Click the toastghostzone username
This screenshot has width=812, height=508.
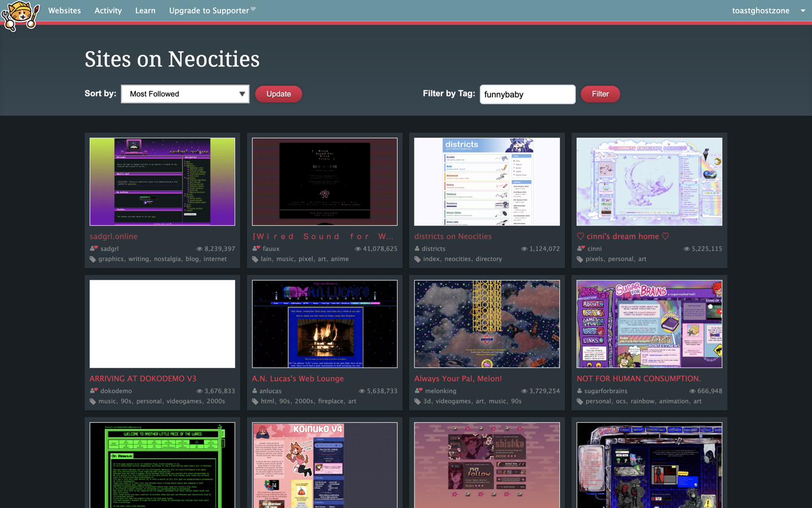coord(760,11)
